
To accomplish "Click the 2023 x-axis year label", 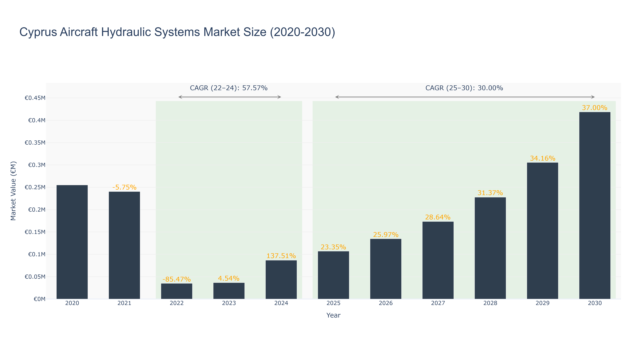I will [x=229, y=303].
